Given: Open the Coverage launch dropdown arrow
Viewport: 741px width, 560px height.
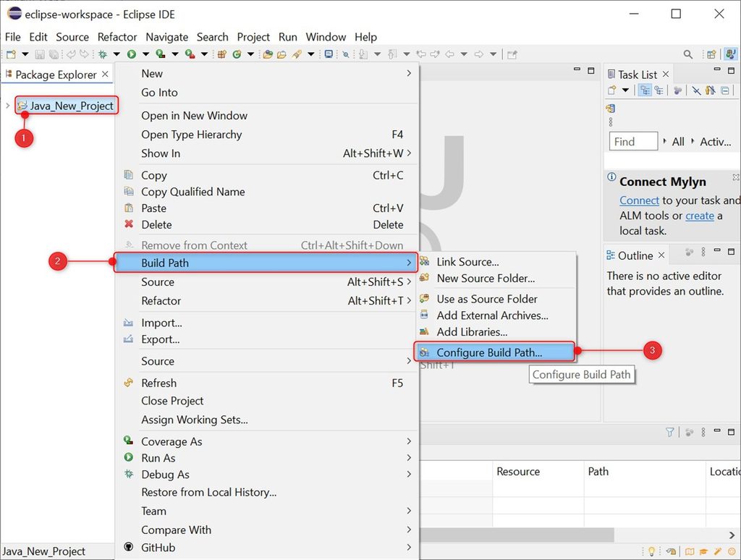Looking at the screenshot, I should pos(175,54).
